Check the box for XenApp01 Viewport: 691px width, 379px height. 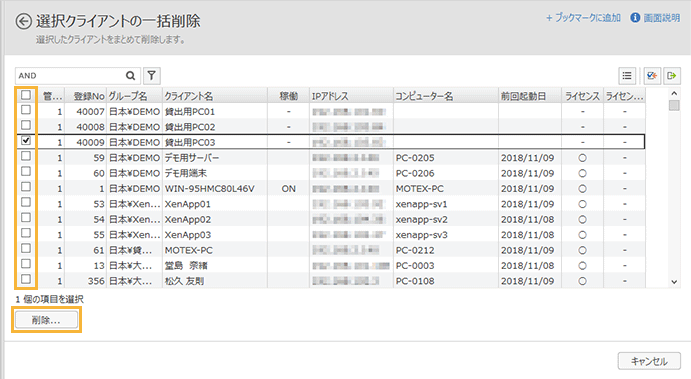26,202
